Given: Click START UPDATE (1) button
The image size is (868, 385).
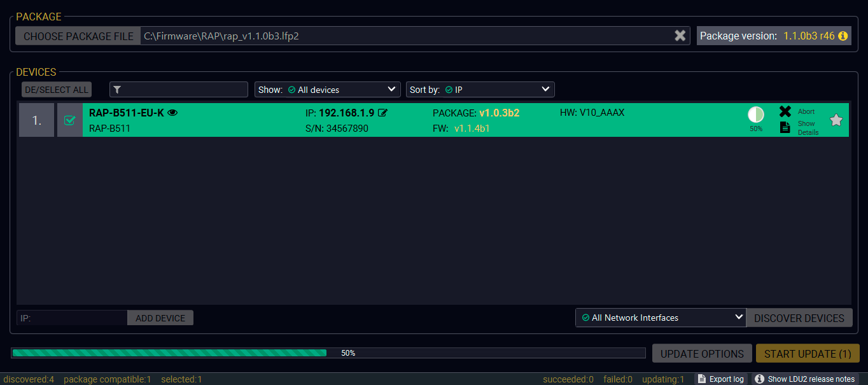Looking at the screenshot, I should [808, 354].
